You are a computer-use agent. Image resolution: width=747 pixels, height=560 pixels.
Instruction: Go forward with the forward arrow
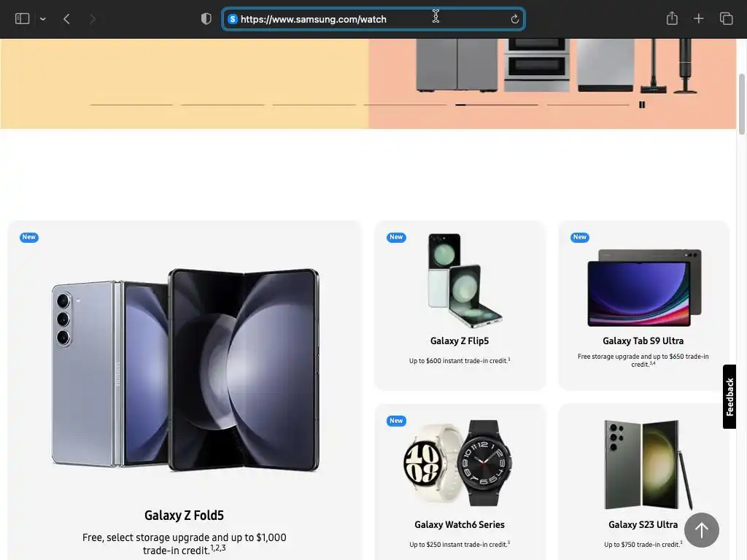[93, 19]
